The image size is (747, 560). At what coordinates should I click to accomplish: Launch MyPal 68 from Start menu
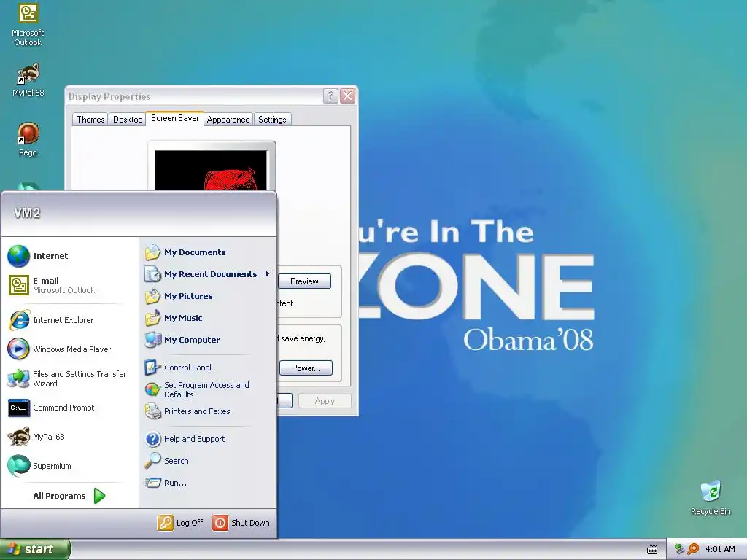(x=69, y=437)
